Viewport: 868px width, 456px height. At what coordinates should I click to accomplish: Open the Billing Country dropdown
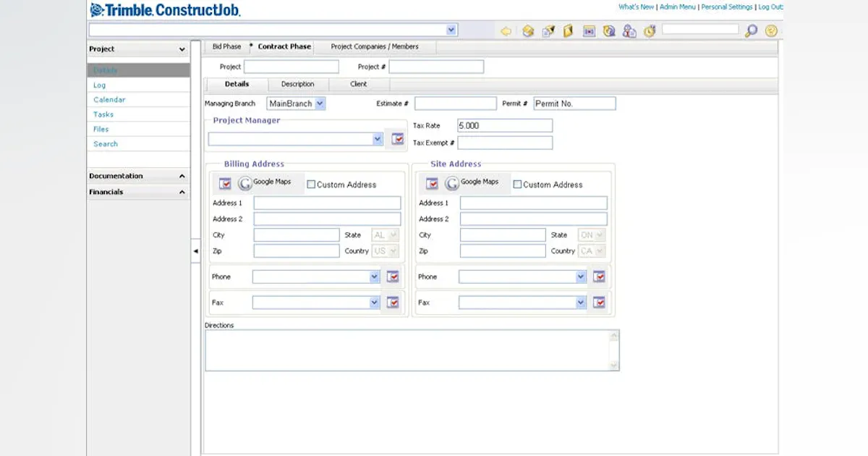[x=393, y=250]
